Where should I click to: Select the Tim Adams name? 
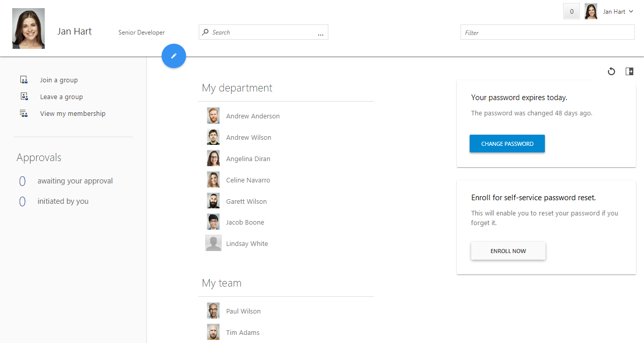[x=243, y=332]
